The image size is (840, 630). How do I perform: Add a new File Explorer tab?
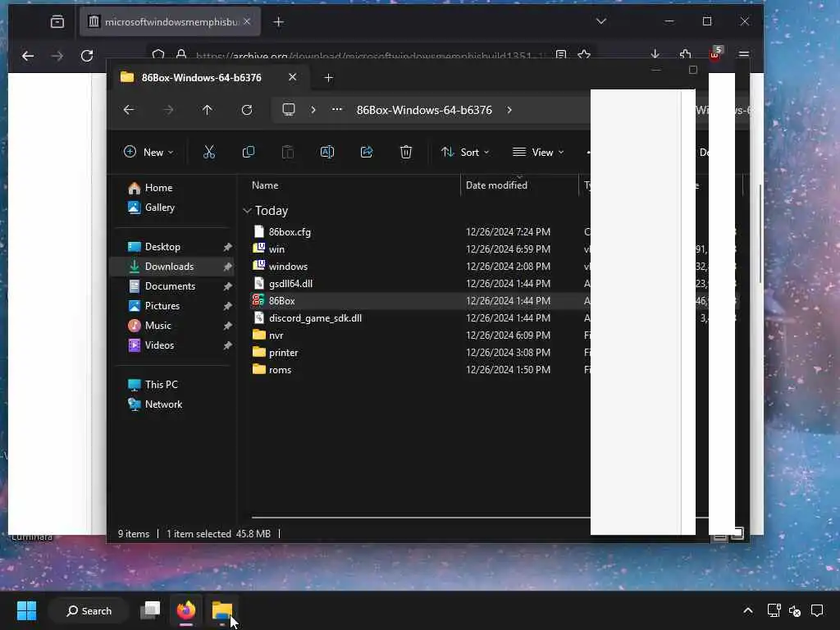coord(328,78)
